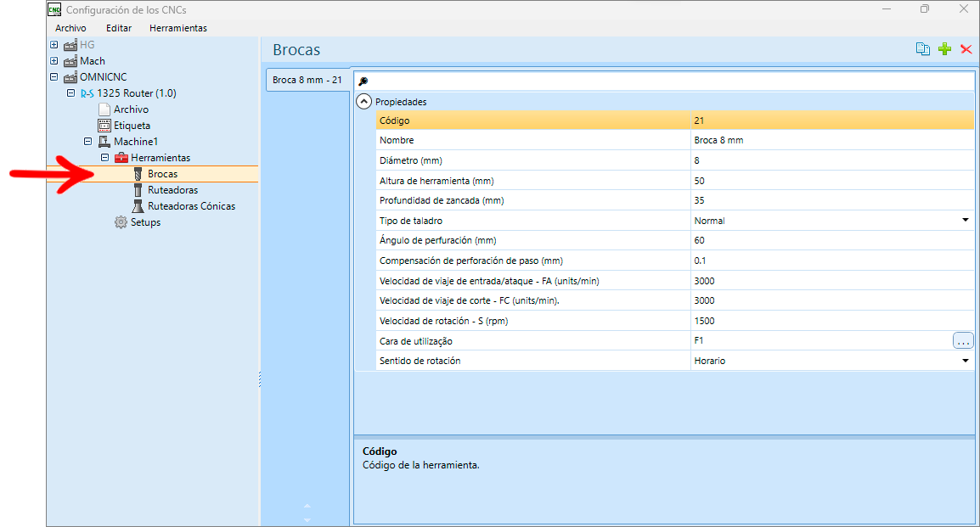Screen dimensions: 980x527
Task: Click the 1325 Router R-S icon
Action: [x=87, y=93]
